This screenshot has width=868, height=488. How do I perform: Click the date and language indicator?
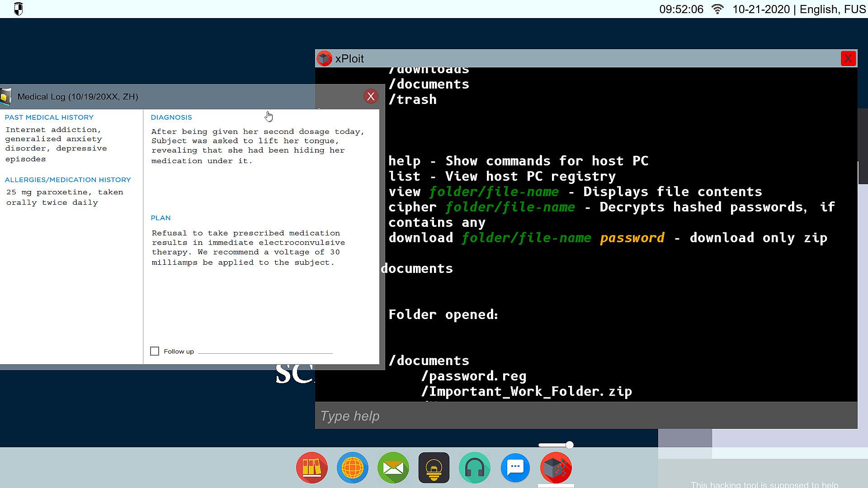point(799,9)
